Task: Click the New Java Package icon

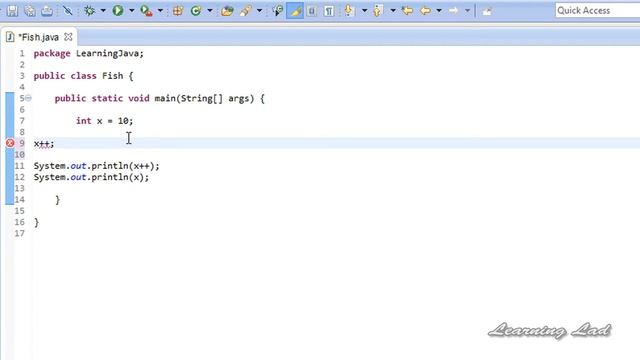Action: (178, 11)
